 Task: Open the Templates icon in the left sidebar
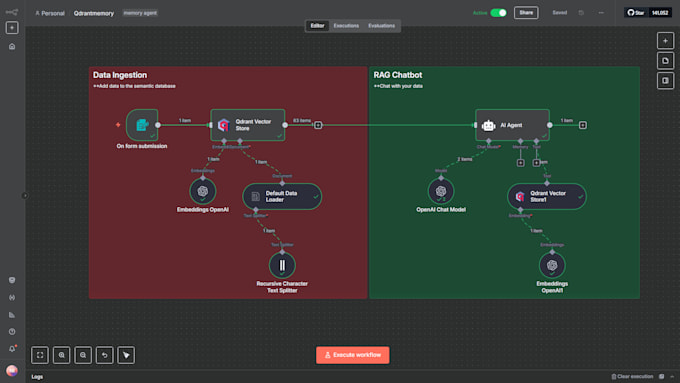tap(12, 280)
